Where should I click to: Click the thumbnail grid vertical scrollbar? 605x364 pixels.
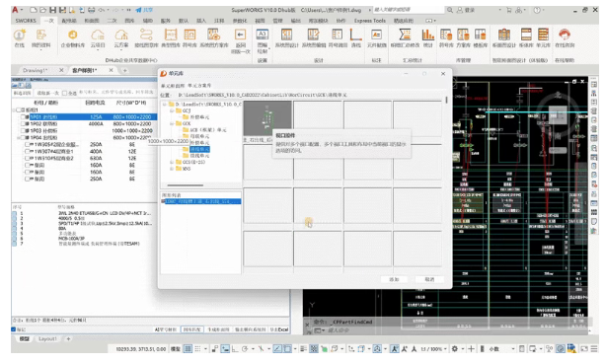(446, 100)
